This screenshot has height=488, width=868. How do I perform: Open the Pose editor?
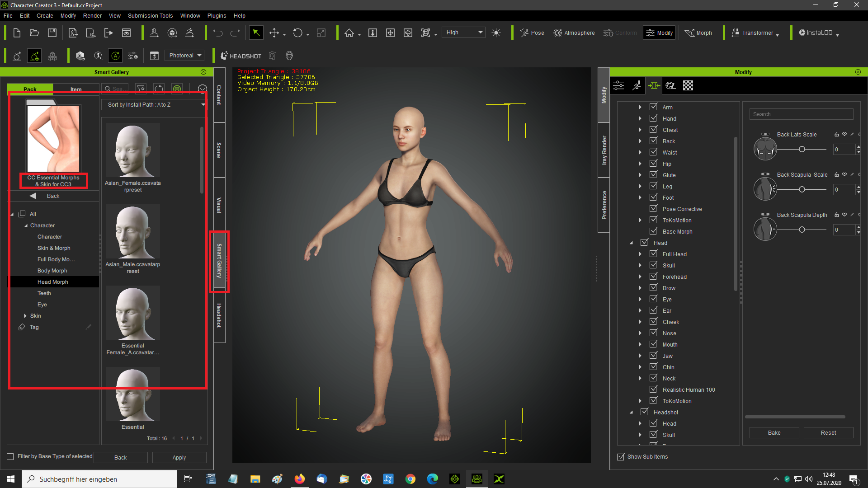(532, 33)
